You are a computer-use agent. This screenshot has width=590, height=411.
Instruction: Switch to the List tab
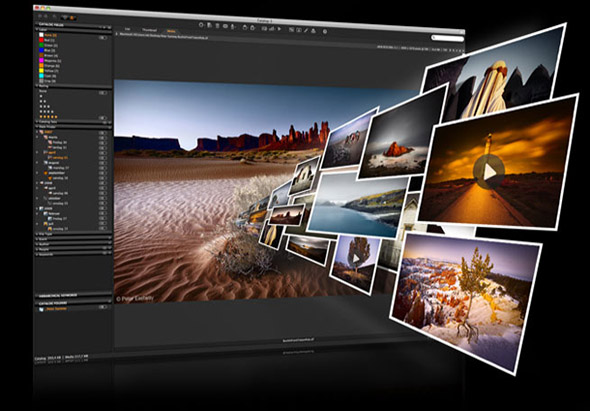[128, 29]
